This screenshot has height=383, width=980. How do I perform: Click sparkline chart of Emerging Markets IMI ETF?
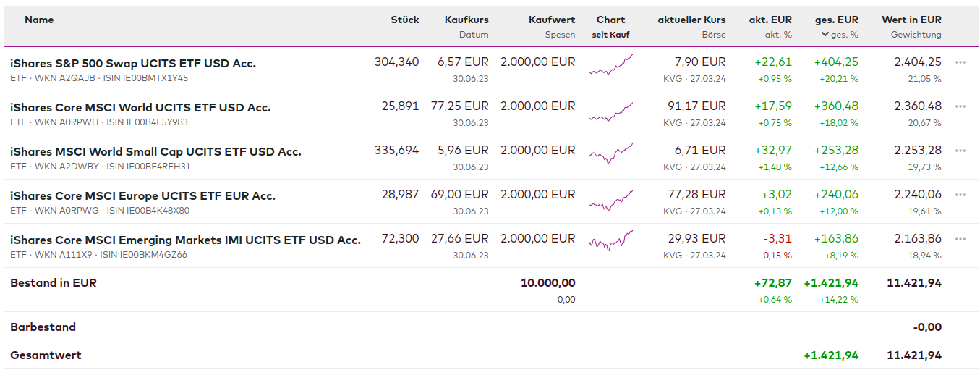point(611,240)
